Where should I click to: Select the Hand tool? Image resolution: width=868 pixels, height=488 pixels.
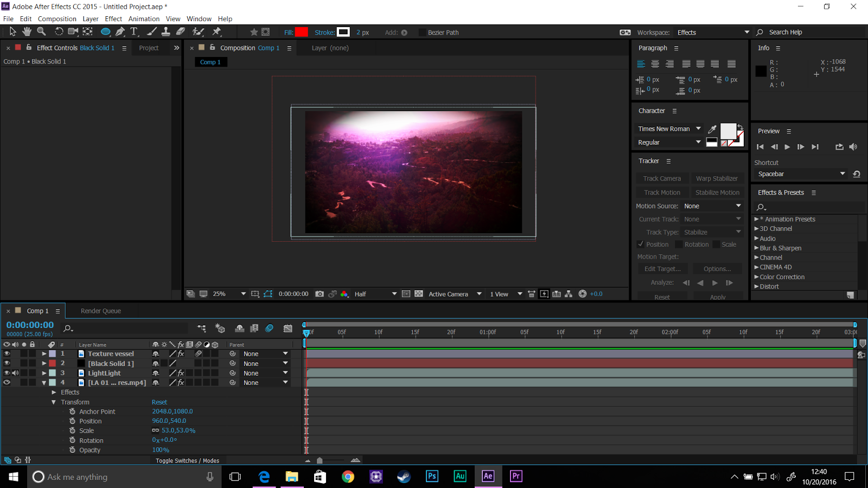coord(26,31)
